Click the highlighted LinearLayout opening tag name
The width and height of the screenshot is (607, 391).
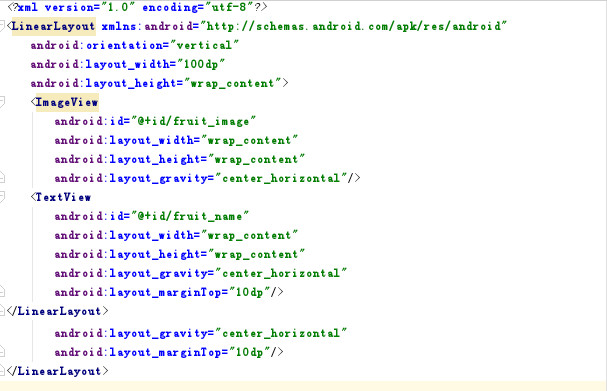(53, 26)
